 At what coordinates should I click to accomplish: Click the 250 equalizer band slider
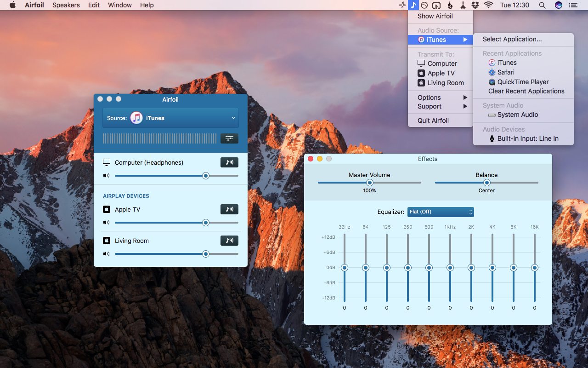tap(408, 268)
